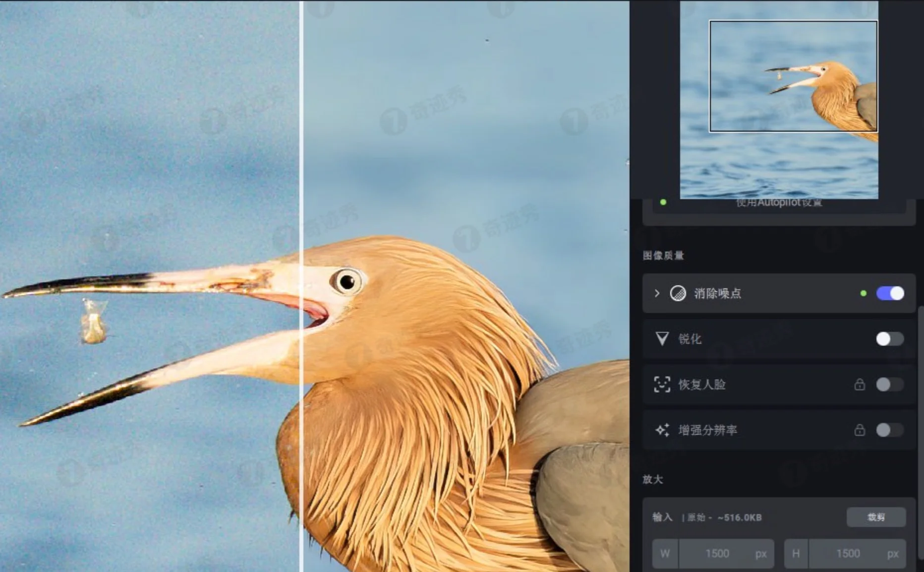Click the 增强分辨率 sparkles icon

tap(663, 430)
